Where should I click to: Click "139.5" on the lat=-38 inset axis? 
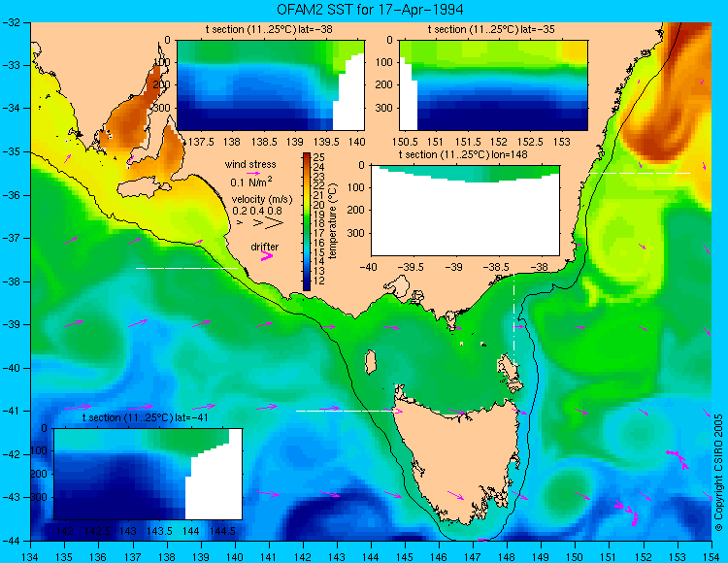coord(326,142)
